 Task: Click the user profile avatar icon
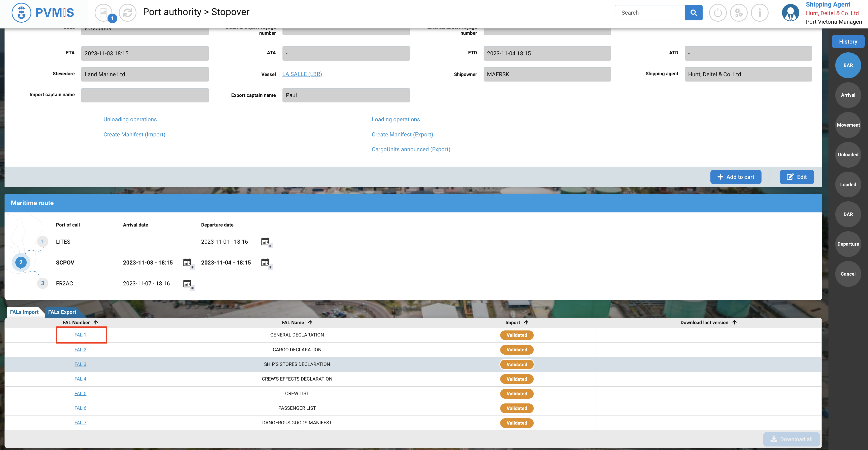[790, 13]
